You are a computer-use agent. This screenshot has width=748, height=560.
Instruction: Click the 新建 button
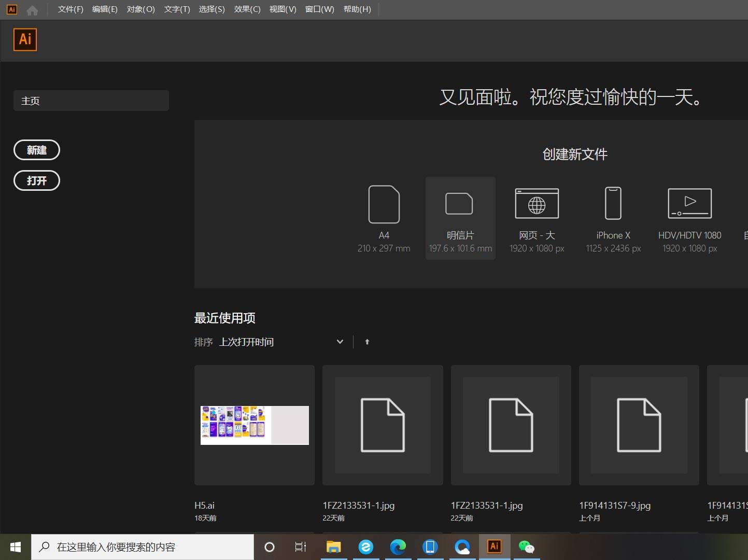point(37,150)
